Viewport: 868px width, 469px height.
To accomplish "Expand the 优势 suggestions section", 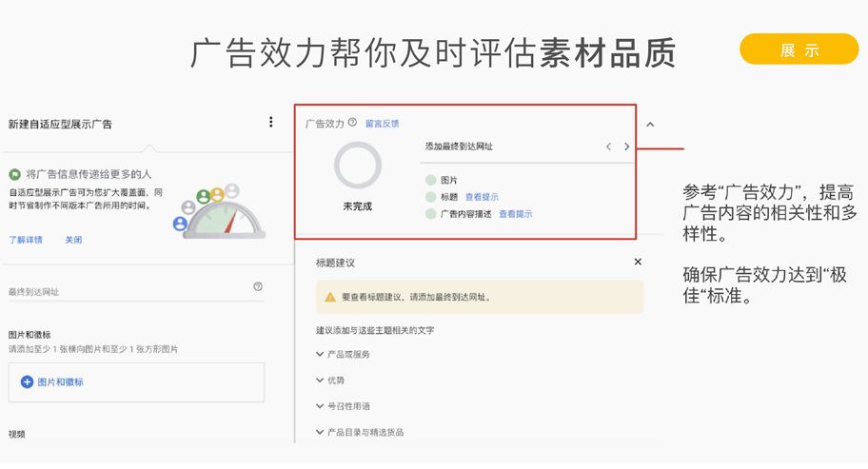I will click(320, 380).
